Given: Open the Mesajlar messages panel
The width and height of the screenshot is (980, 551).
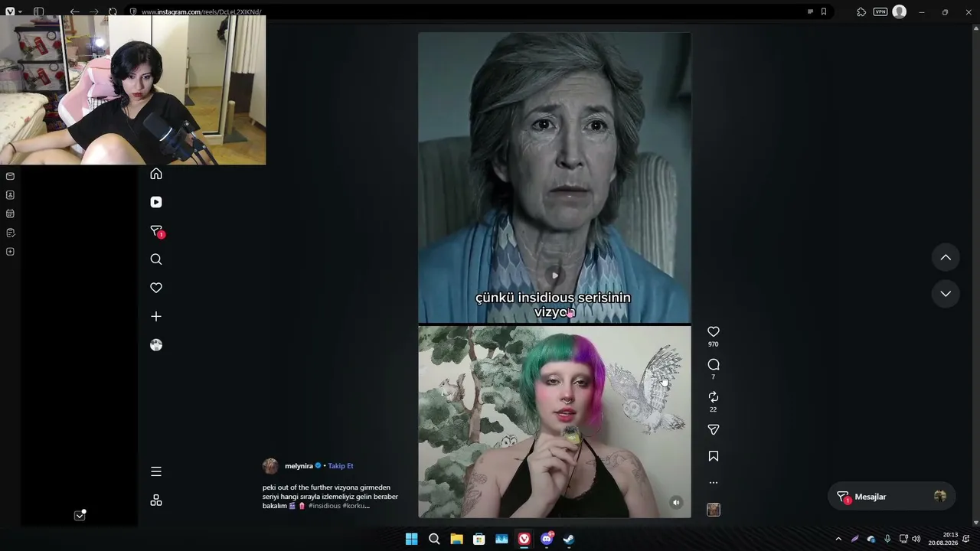Looking at the screenshot, I should 892,497.
